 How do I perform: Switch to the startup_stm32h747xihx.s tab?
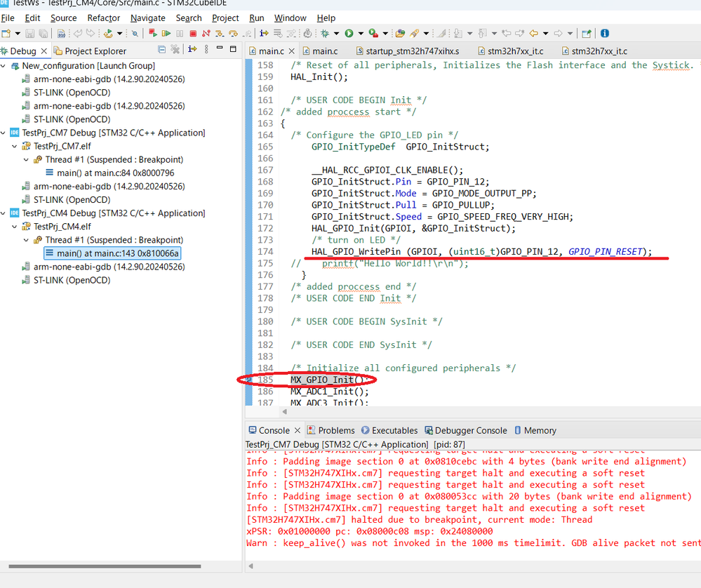(x=413, y=51)
